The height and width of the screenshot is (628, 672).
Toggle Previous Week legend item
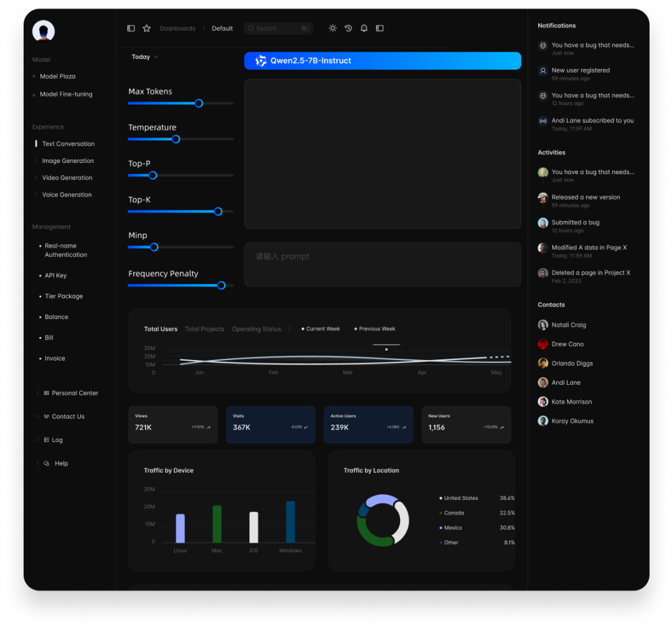[x=375, y=329]
